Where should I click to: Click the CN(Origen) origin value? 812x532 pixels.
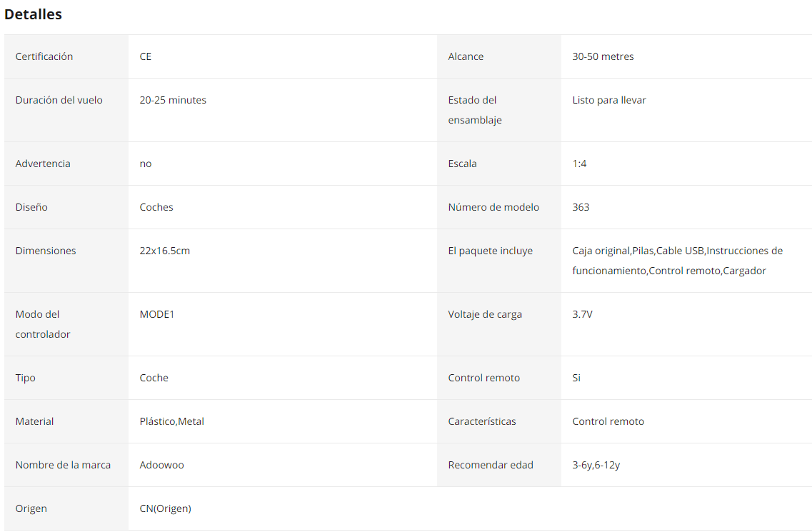point(165,508)
